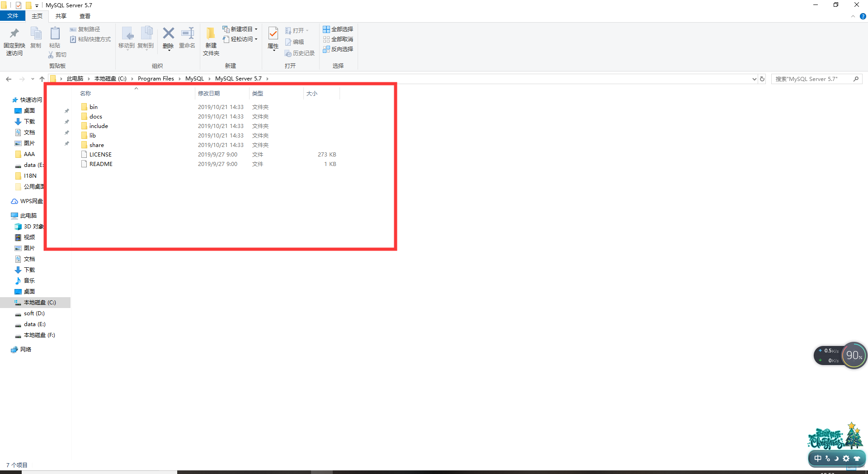The image size is (868, 474).
Task: Open the address bar history dropdown
Action: [754, 79]
